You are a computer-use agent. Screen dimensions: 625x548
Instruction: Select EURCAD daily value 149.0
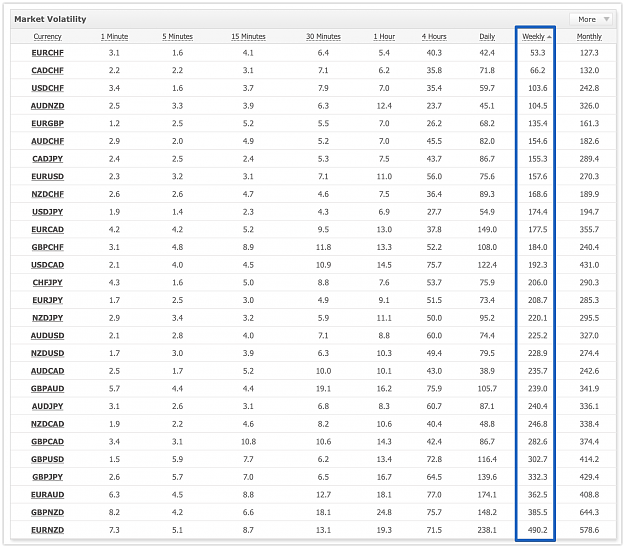tap(487, 230)
